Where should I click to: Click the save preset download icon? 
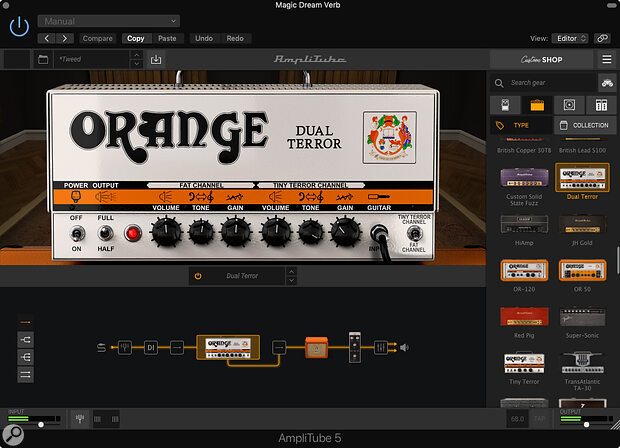pyautogui.click(x=156, y=59)
